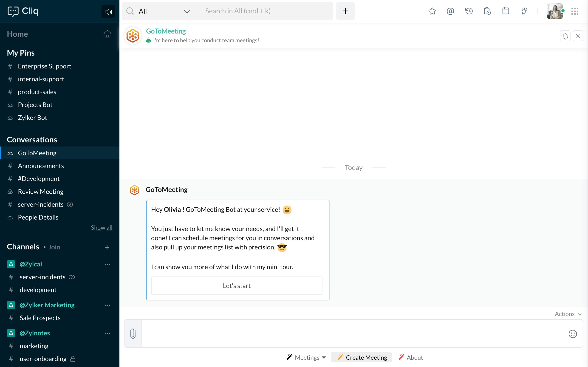Open @Zylcal team
The width and height of the screenshot is (588, 367).
pyautogui.click(x=31, y=264)
